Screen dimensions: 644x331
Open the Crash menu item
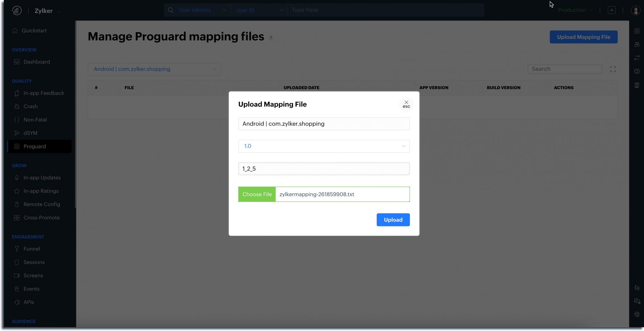point(31,106)
